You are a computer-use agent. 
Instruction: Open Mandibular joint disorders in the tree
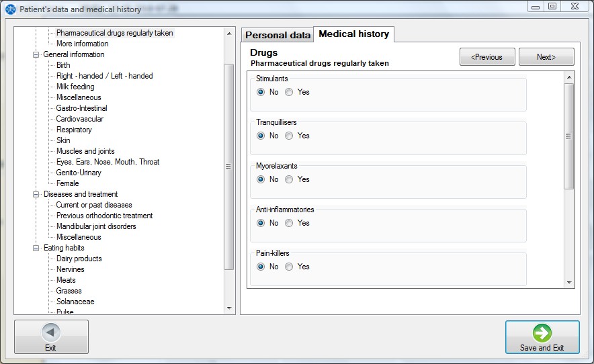pos(96,226)
